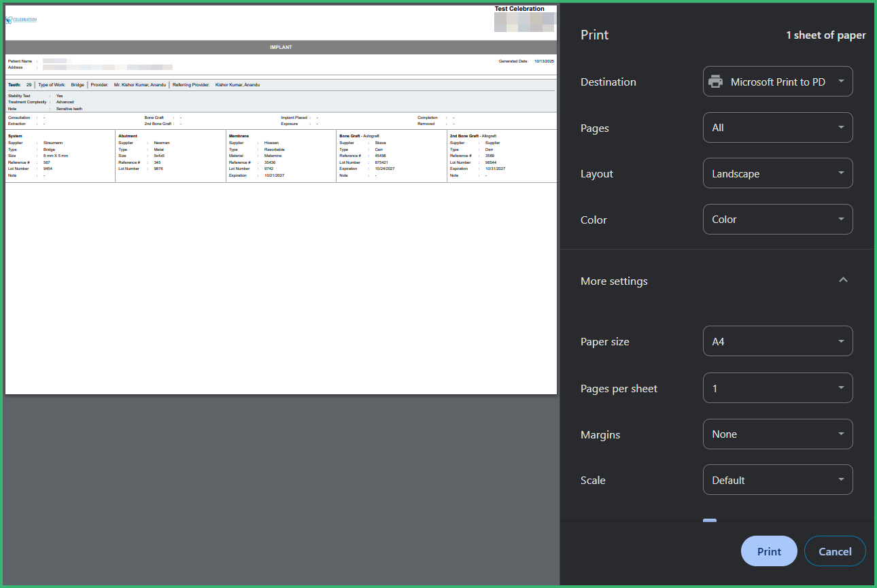Click the 'Completion' label

[x=428, y=118]
